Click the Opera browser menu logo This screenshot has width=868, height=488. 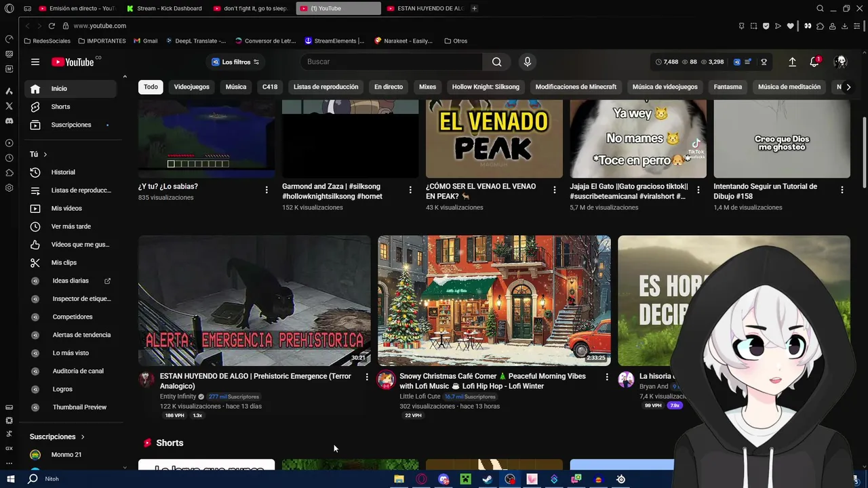coord(9,8)
